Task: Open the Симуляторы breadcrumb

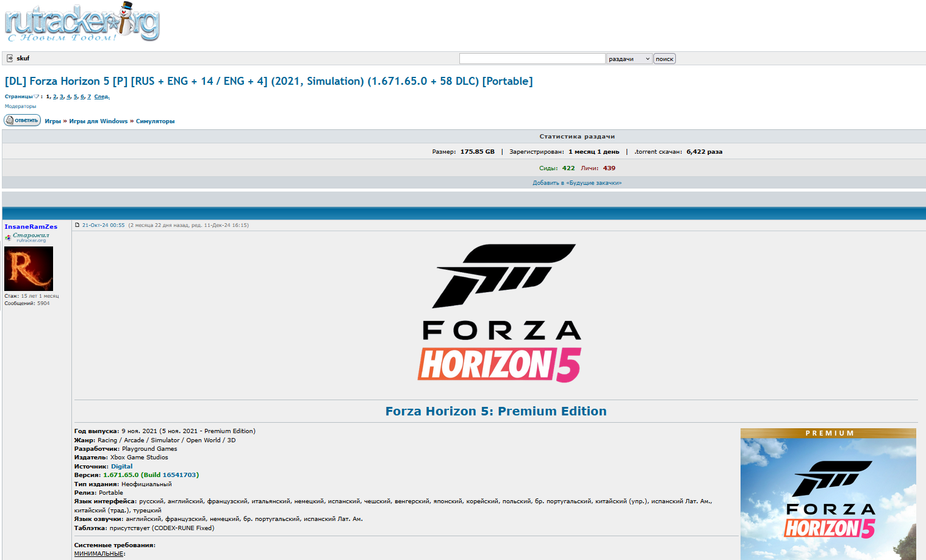Action: (x=155, y=121)
